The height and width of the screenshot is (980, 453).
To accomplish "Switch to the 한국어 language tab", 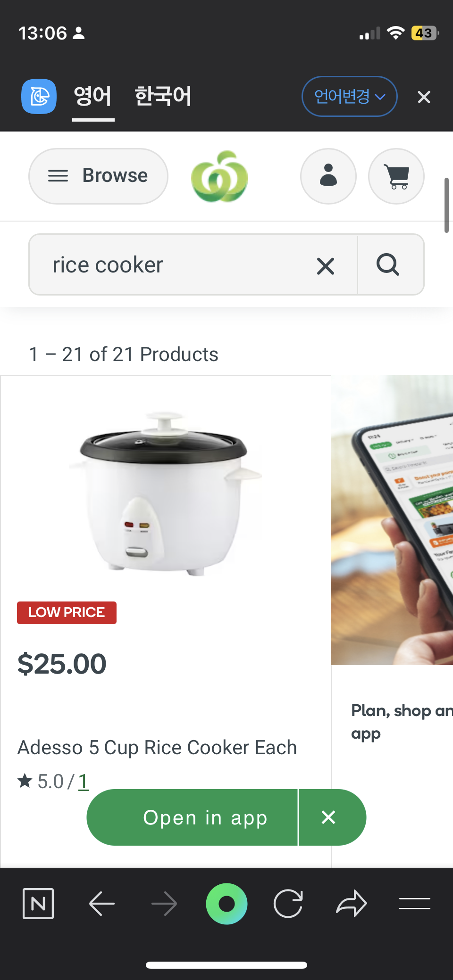I will pos(163,96).
